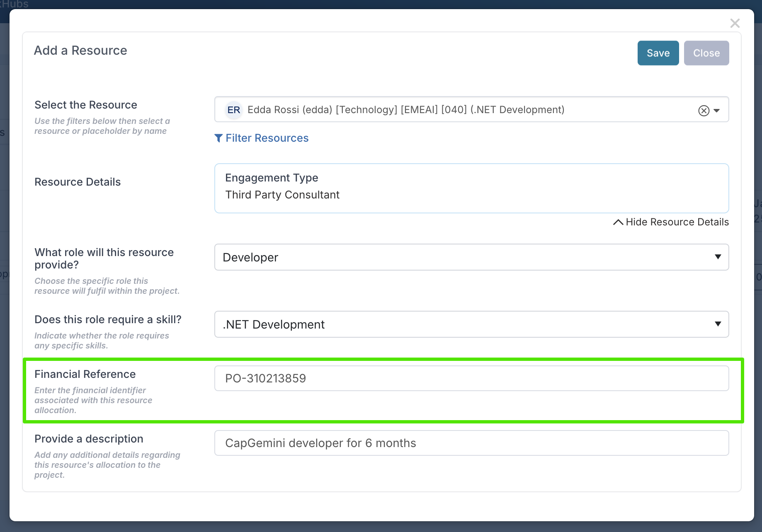Screen dimensions: 762x532
Task: Click 'What role will this resource provide?' label
Action: [104, 259]
